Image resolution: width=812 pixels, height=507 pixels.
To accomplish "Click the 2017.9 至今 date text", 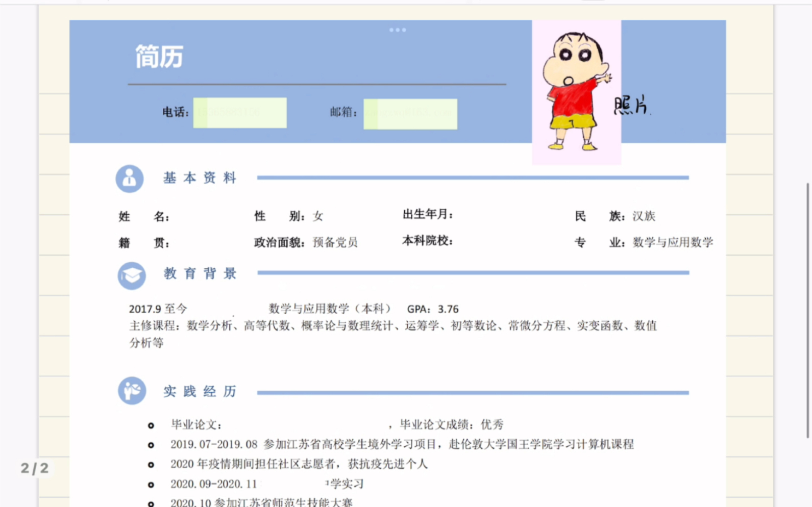I will (158, 309).
